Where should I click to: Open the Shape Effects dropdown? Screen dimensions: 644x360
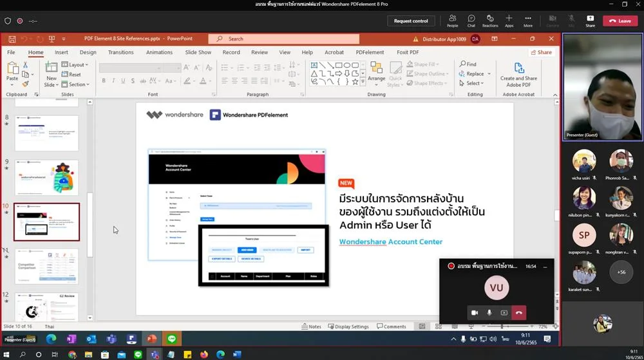coord(427,83)
